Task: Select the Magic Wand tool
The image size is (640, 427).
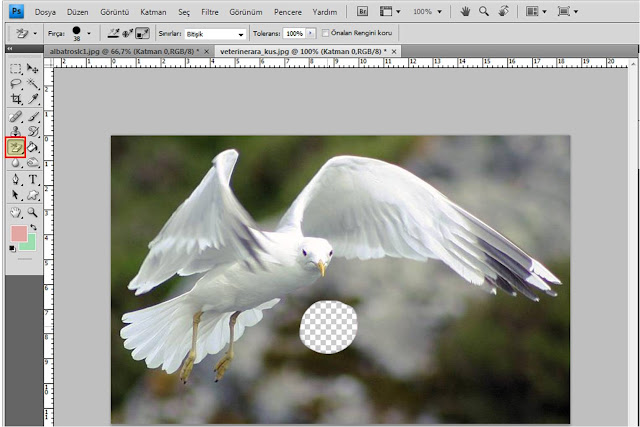Action: [33, 85]
